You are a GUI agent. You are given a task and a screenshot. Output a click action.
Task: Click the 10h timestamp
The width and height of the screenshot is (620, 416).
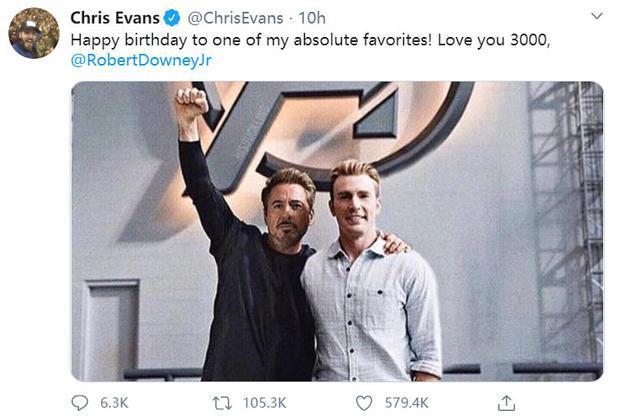pos(312,18)
